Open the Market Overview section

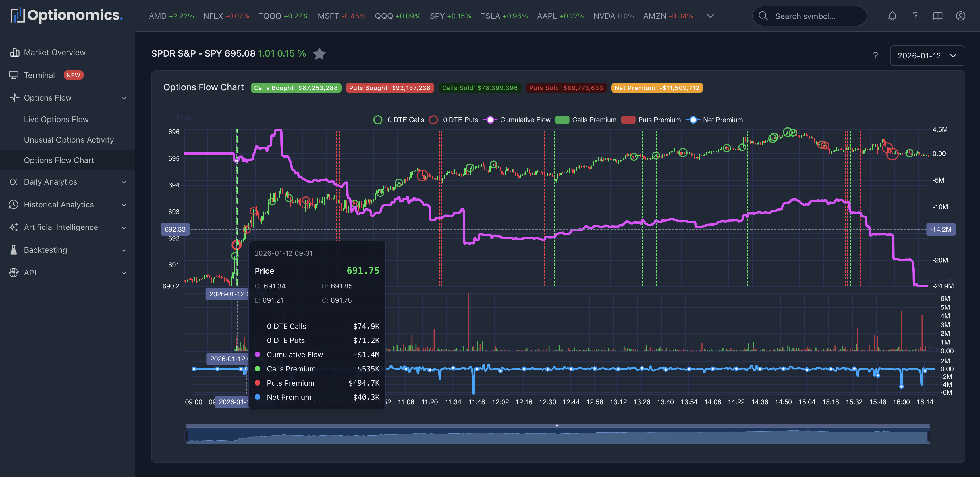(x=54, y=52)
